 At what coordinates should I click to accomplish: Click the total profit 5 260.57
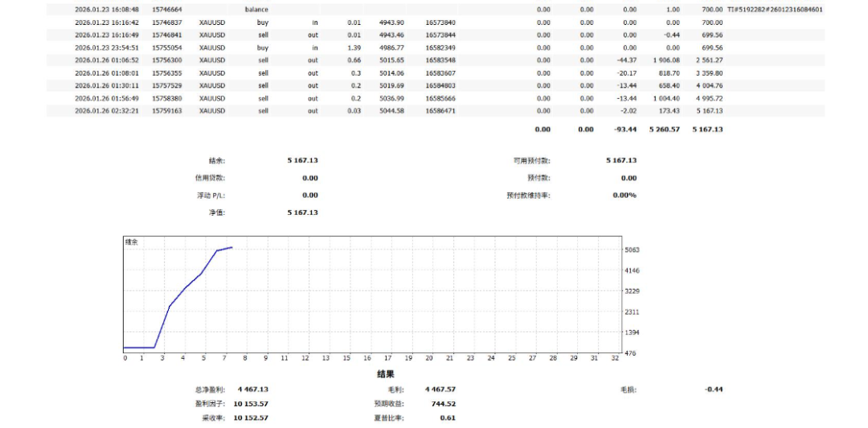point(663,129)
